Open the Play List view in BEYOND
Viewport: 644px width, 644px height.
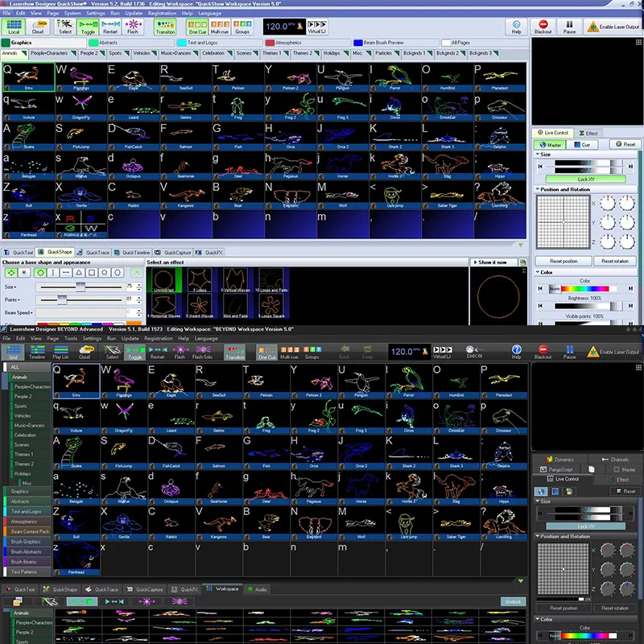(61, 352)
